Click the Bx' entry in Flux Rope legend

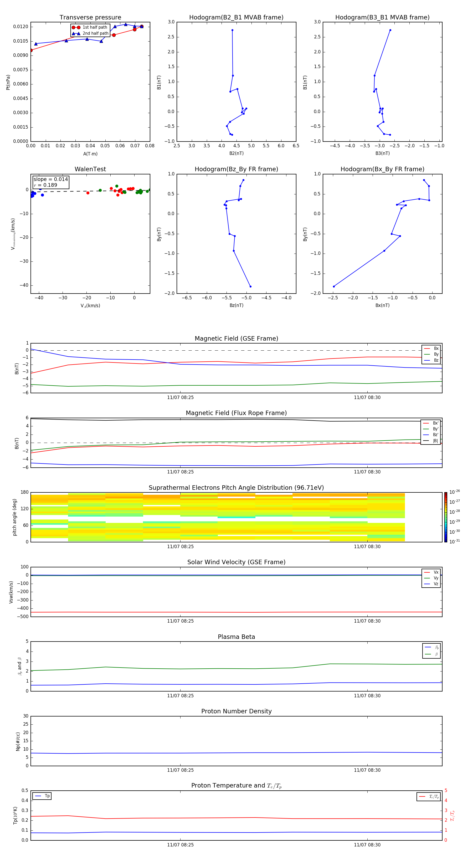(x=431, y=423)
